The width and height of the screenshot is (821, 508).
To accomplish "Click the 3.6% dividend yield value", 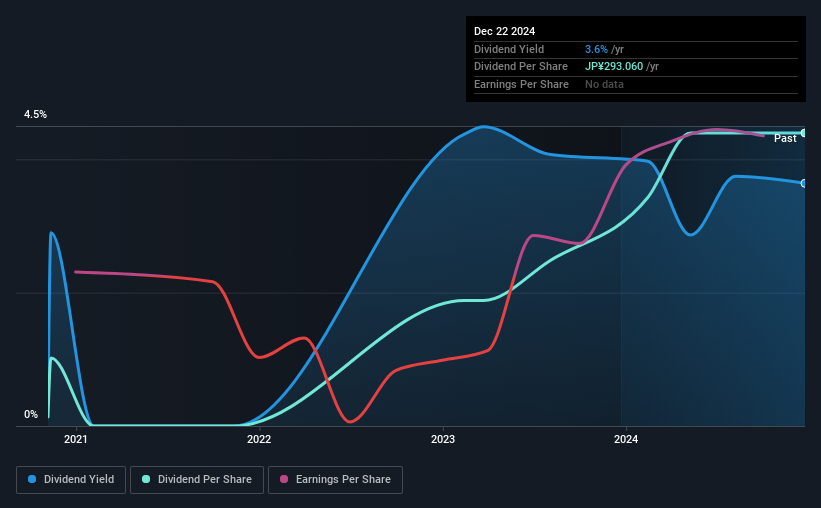I will [596, 49].
